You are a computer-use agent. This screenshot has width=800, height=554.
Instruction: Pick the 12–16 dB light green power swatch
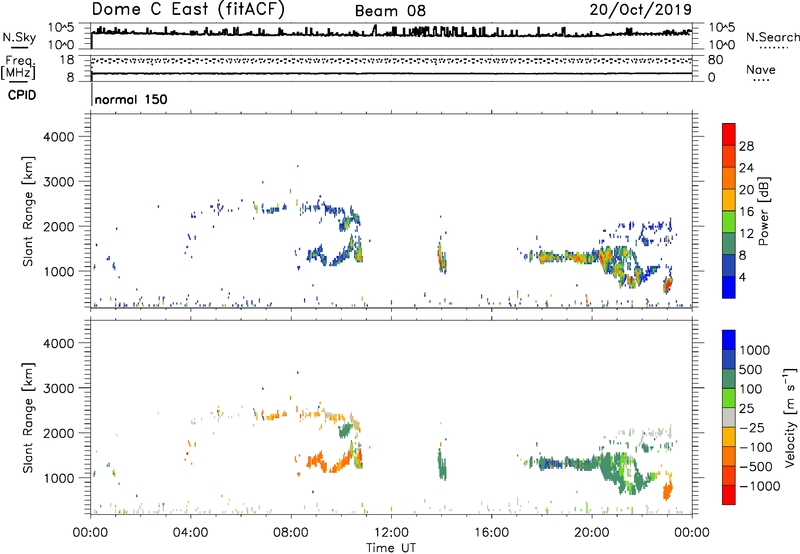pos(729,221)
